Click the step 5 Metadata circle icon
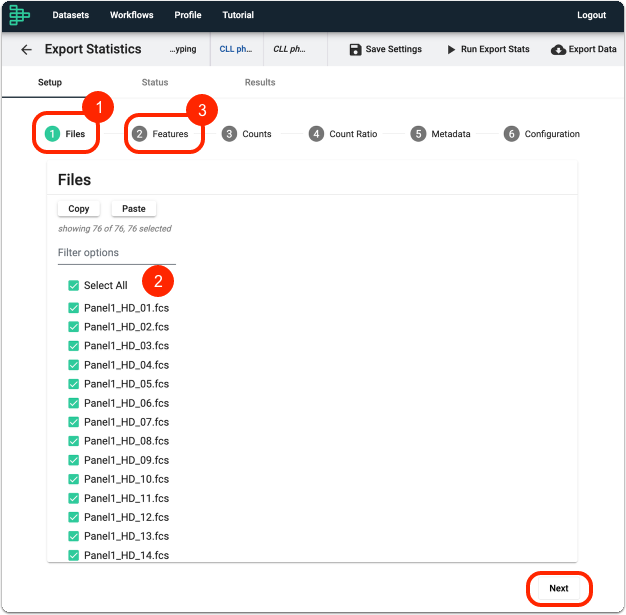 (x=418, y=134)
